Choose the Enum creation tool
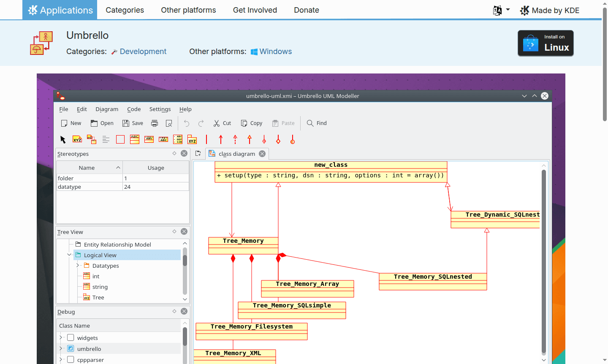 coord(178,139)
